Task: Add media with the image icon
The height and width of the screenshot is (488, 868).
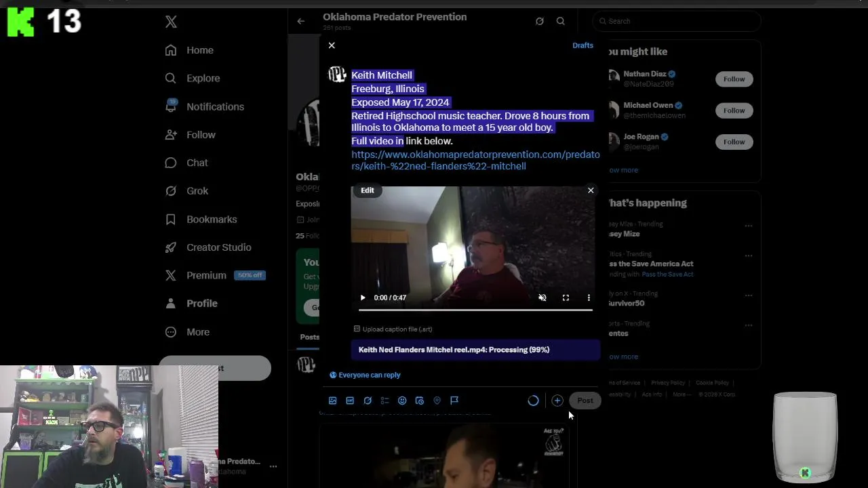Action: 332,401
